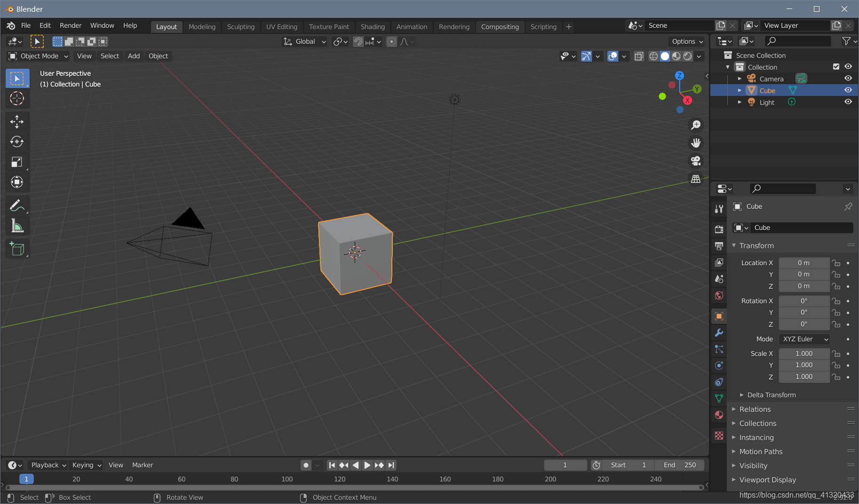
Task: Lock the Rotation Z value
Action: [836, 324]
